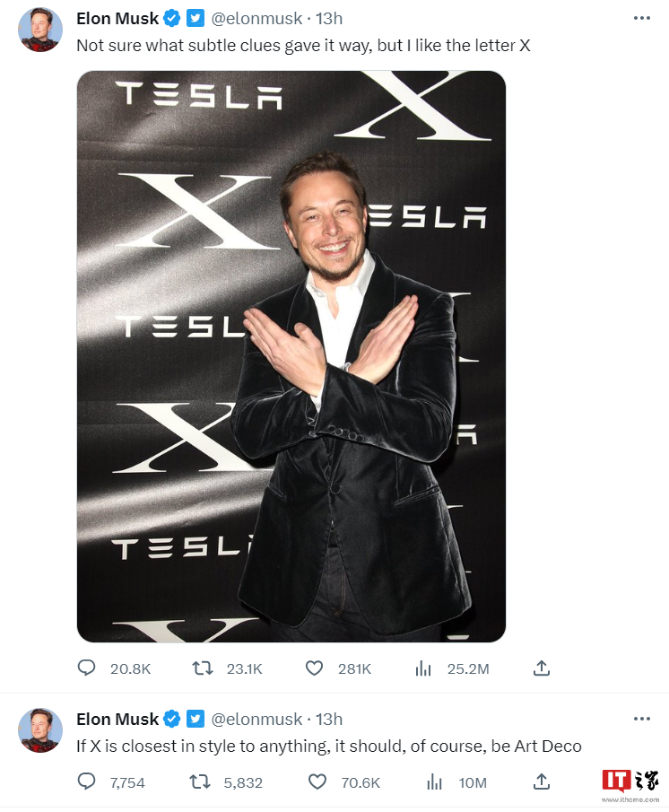Screen dimensions: 669x812
Task: View analytics showing 10M views
Action: tap(435, 782)
